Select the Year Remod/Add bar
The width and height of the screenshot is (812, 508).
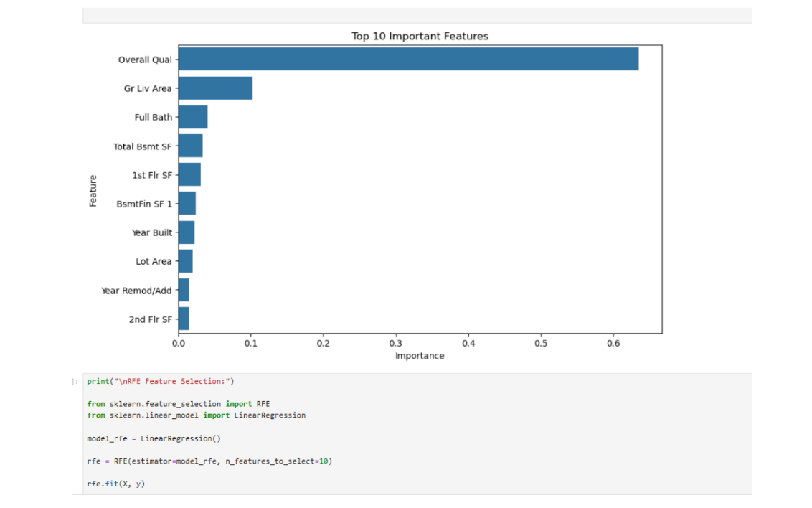point(184,290)
